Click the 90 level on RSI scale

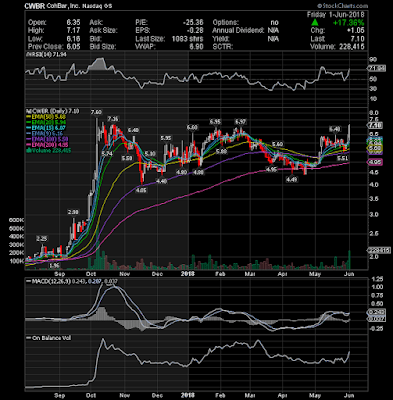pyautogui.click(x=373, y=59)
